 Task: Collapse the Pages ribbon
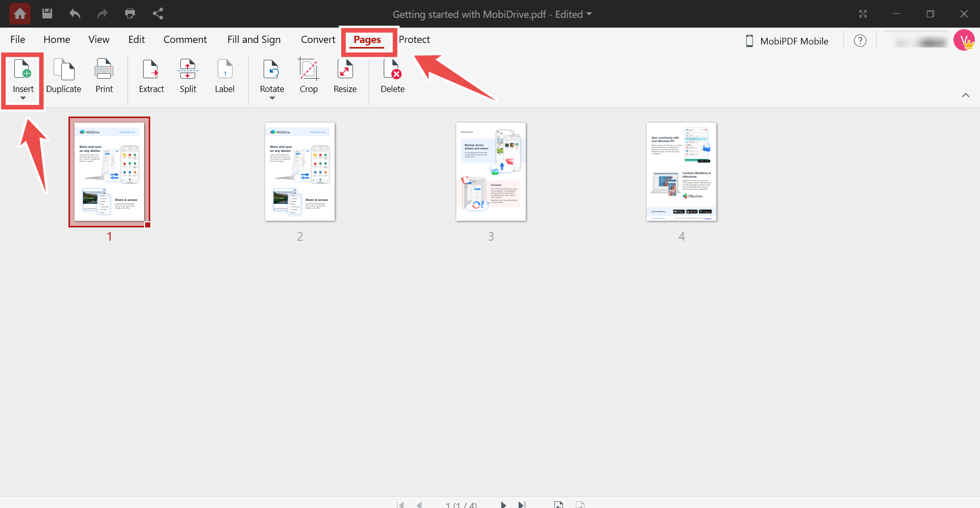[x=966, y=95]
